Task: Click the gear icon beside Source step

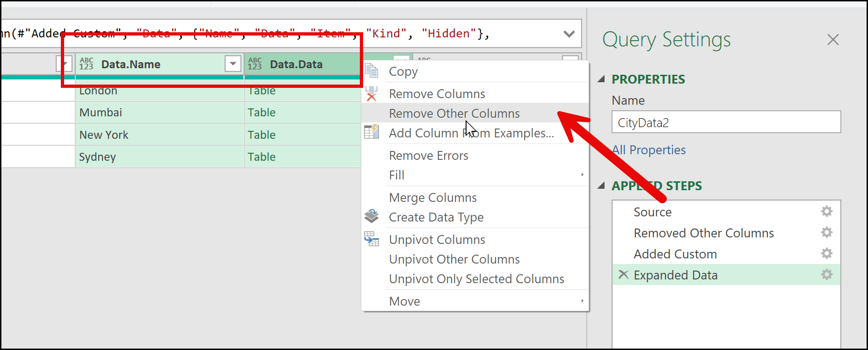Action: point(826,212)
